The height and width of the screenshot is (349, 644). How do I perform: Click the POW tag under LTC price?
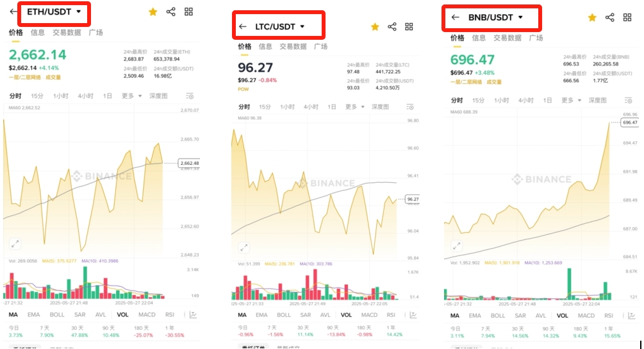[243, 89]
